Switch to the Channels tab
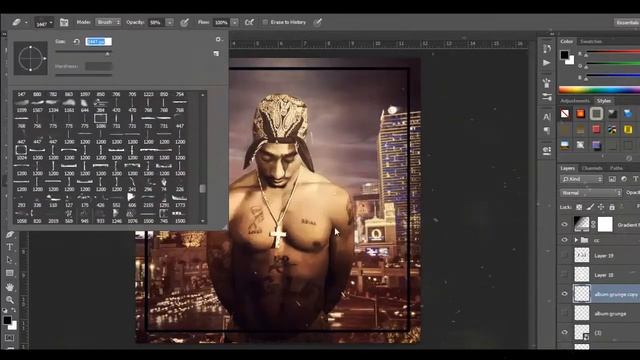 tap(592, 168)
